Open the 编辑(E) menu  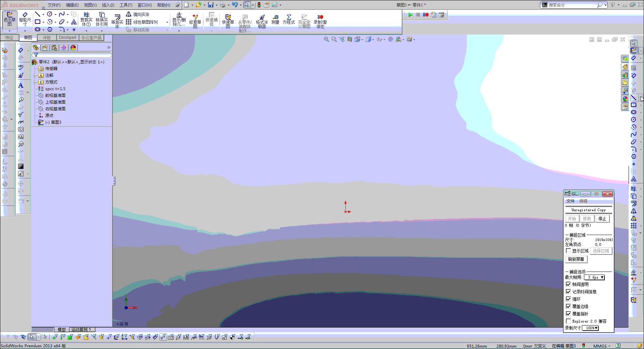point(72,5)
